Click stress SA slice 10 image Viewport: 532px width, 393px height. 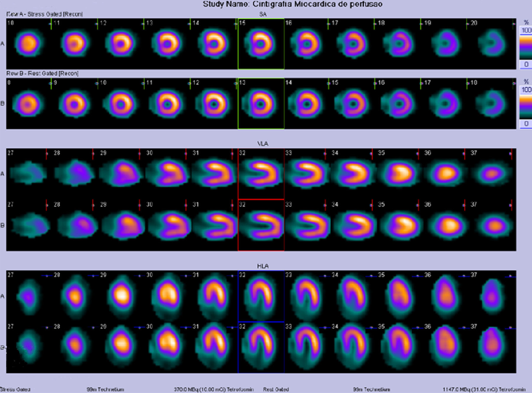(x=28, y=44)
